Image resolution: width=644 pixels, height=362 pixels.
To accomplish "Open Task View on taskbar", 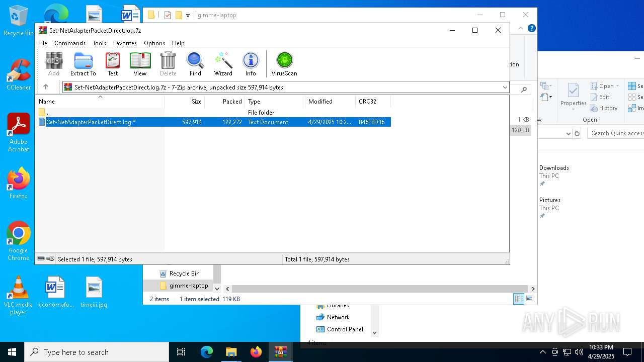I will point(182,352).
